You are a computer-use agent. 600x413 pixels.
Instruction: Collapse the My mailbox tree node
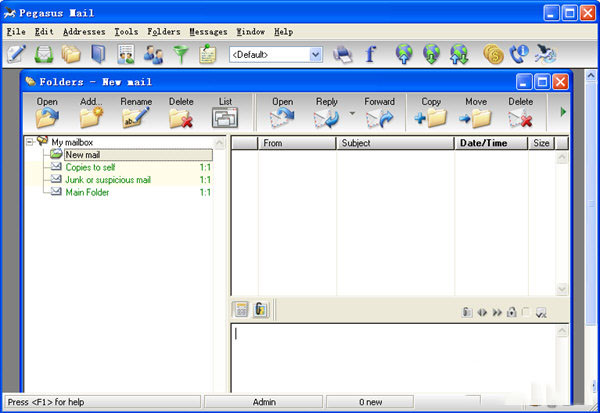(x=30, y=143)
